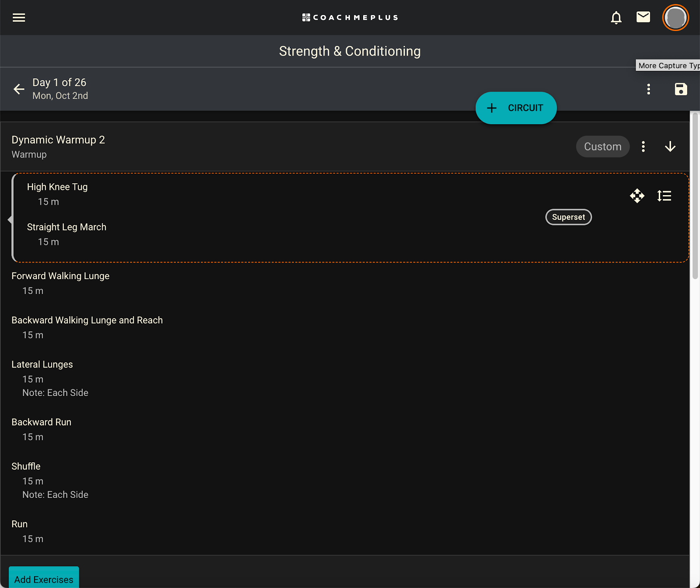The image size is (700, 588).
Task: Open the user profile avatar
Action: tap(675, 17)
